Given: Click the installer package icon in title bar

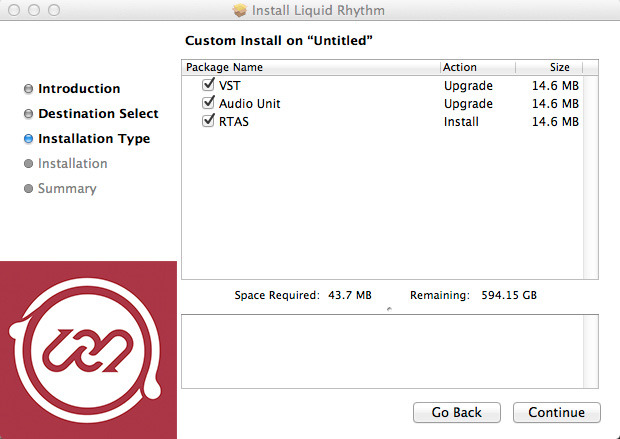Looking at the screenshot, I should click(x=239, y=10).
